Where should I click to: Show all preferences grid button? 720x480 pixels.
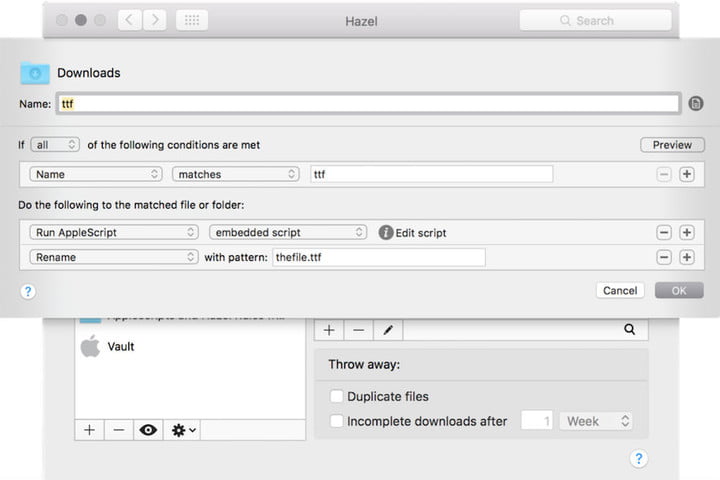coord(192,20)
